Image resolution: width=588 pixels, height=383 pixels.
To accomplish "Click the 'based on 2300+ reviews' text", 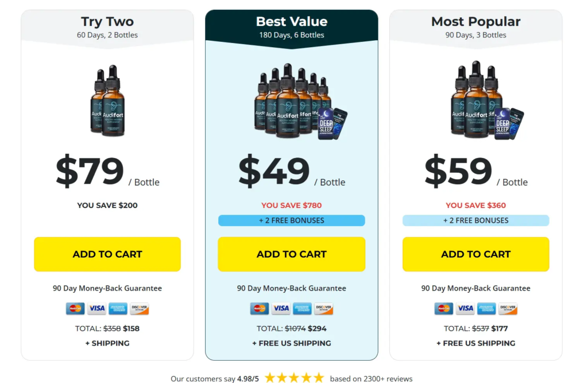I will (x=371, y=378).
